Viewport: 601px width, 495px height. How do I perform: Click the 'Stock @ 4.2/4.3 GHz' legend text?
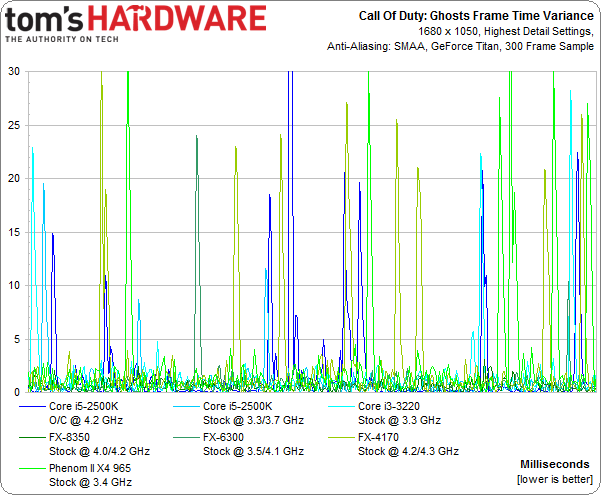408,451
